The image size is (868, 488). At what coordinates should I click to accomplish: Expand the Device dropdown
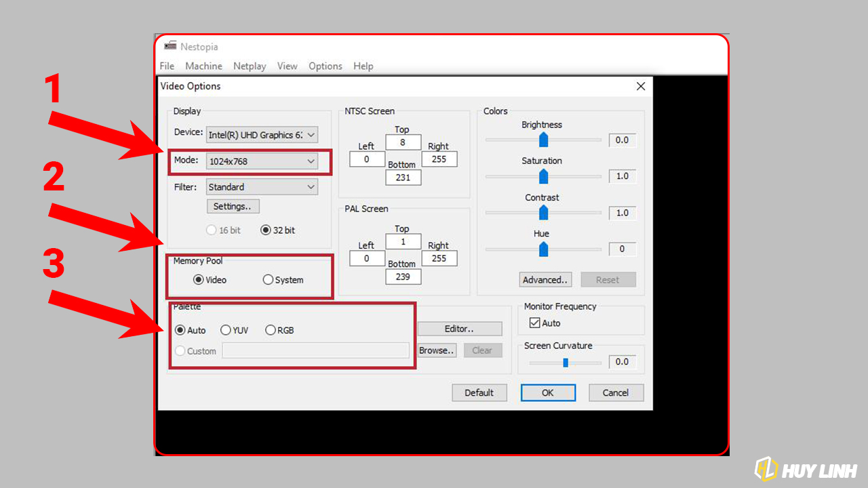click(262, 135)
